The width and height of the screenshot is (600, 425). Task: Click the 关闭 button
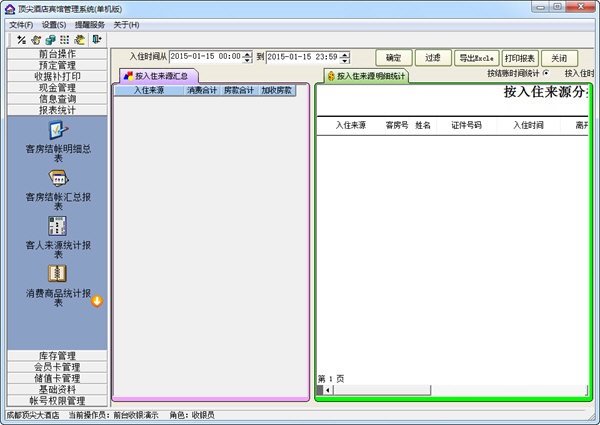(559, 58)
